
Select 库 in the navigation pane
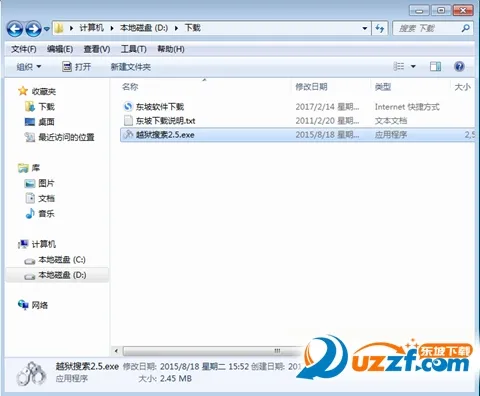36,168
